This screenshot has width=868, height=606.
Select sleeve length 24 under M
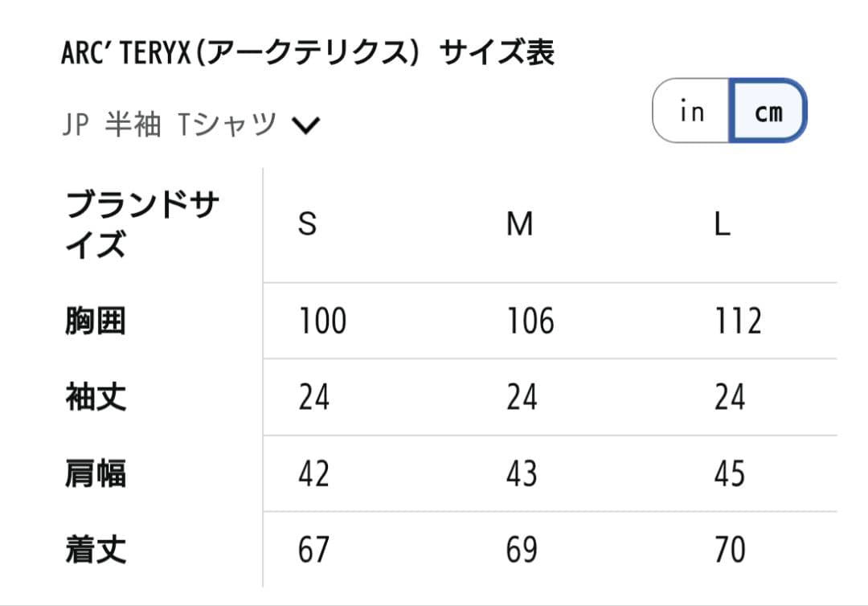point(521,396)
